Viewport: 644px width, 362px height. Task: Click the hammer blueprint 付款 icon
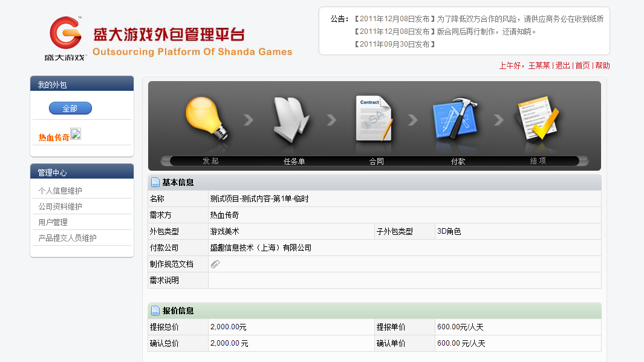click(x=455, y=118)
